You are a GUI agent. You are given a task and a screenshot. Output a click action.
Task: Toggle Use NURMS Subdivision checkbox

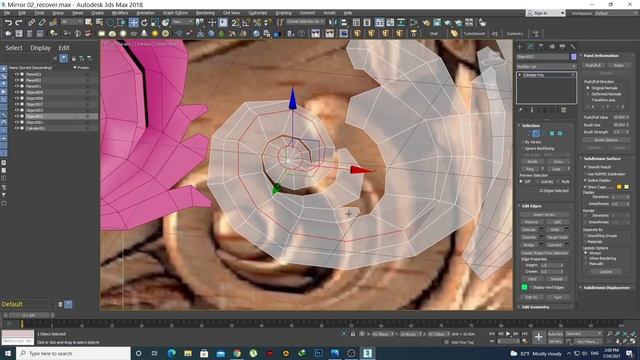point(585,174)
